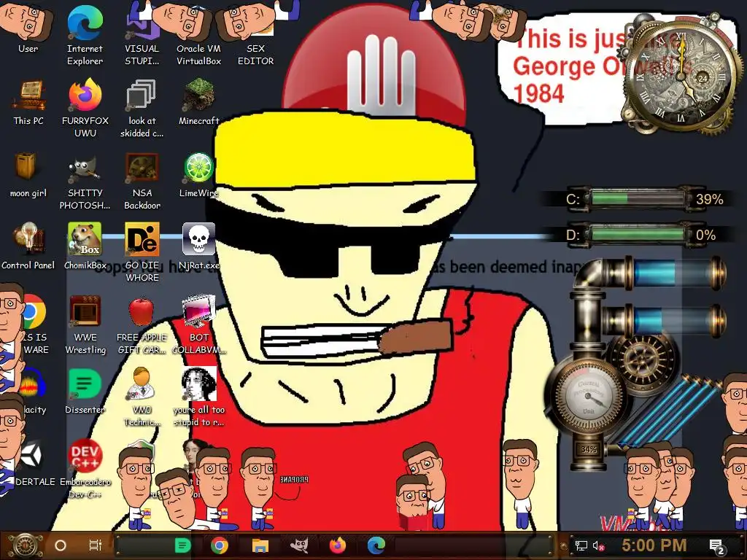Viewport: 747px width, 560px height.
Task: Open the SEX EDITOR desktop icon
Action: pos(255,35)
